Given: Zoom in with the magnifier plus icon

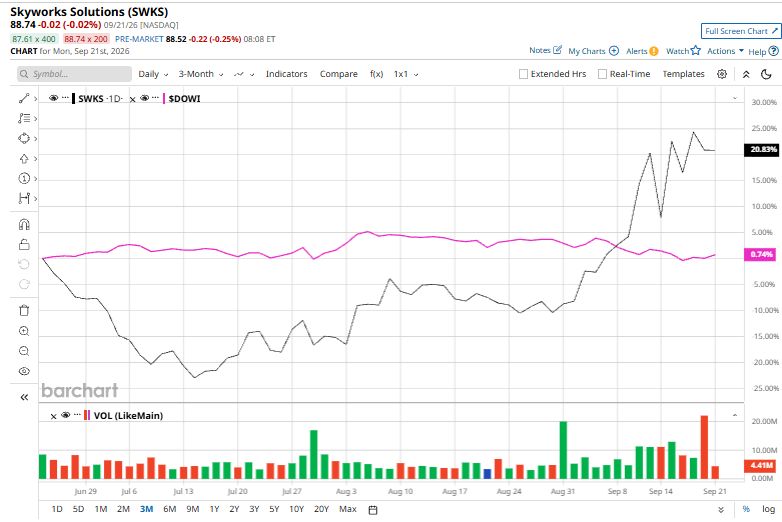Looking at the screenshot, I should click(x=24, y=331).
